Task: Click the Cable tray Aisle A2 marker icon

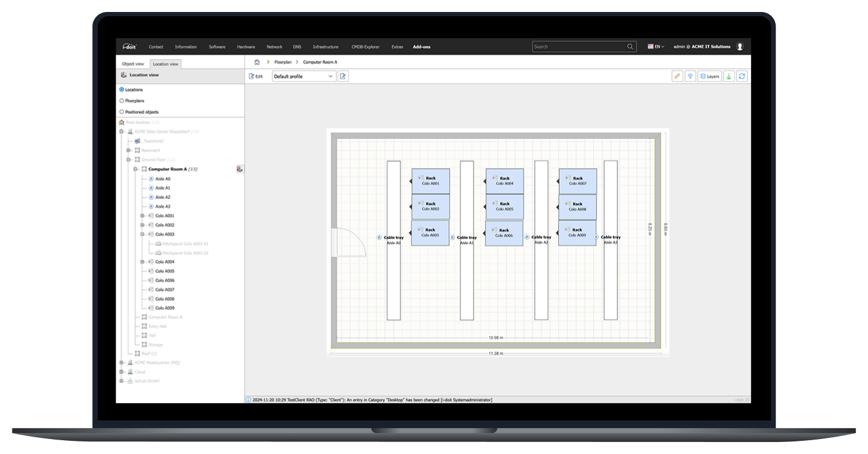Action: click(527, 237)
